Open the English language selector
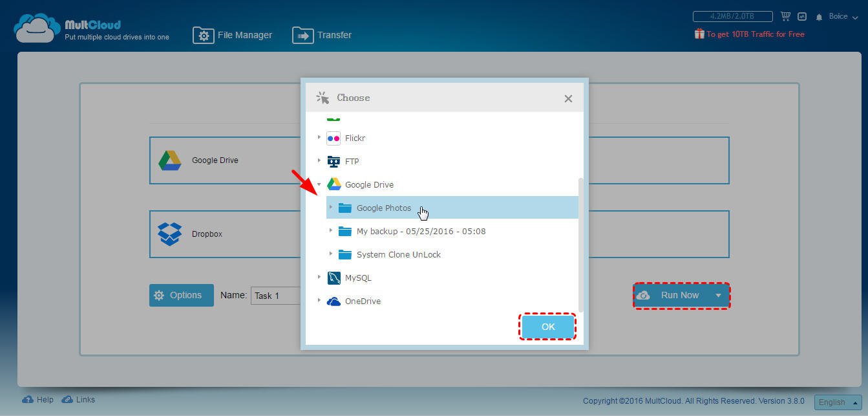Screen dimensions: 868x416 pyautogui.click(x=838, y=402)
